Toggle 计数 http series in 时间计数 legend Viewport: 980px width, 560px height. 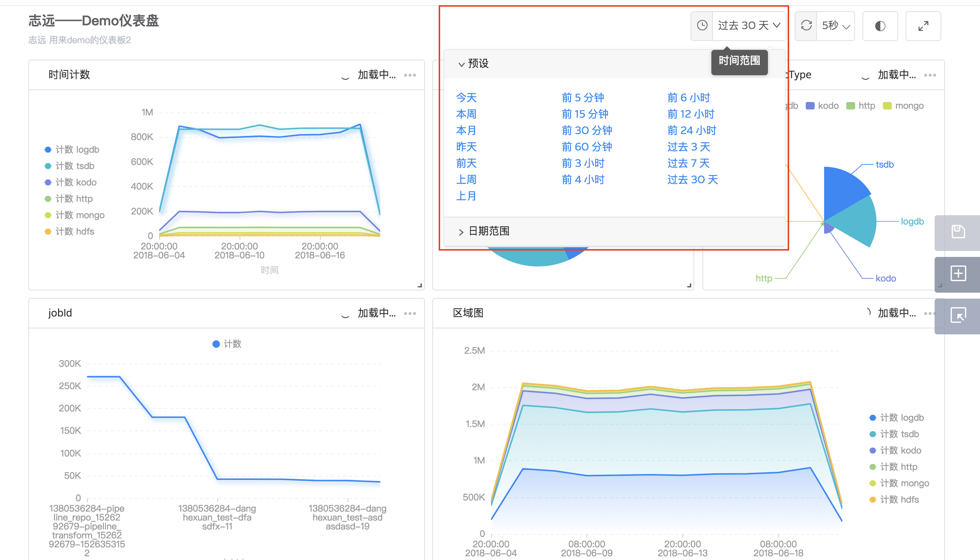pos(69,199)
